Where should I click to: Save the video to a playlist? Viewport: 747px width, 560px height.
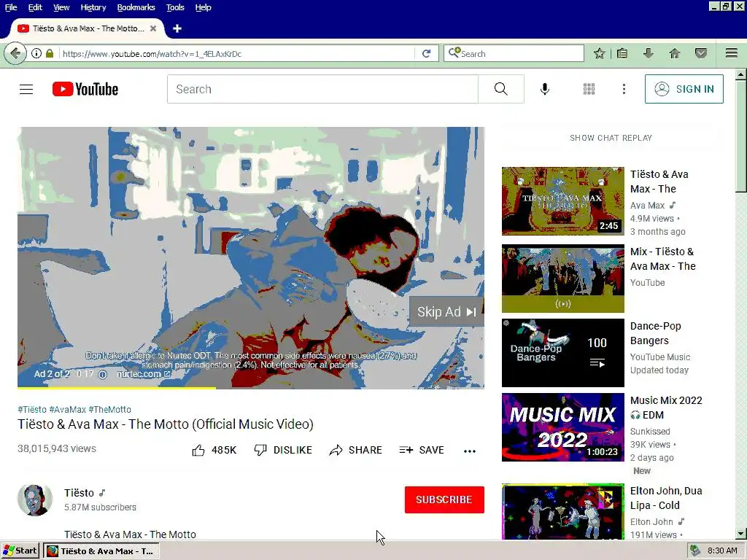pos(422,450)
